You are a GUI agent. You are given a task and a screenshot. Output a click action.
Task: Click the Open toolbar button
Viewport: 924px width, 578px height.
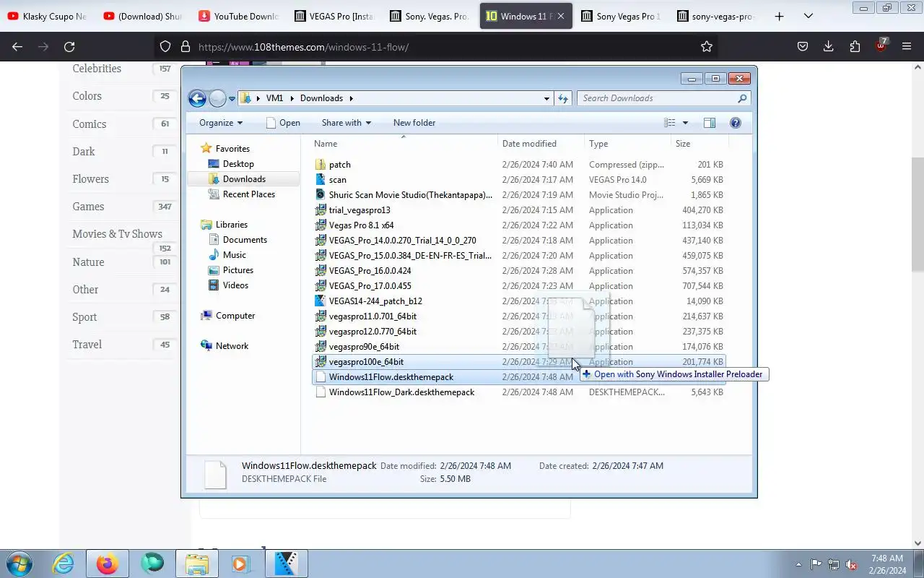(x=283, y=123)
